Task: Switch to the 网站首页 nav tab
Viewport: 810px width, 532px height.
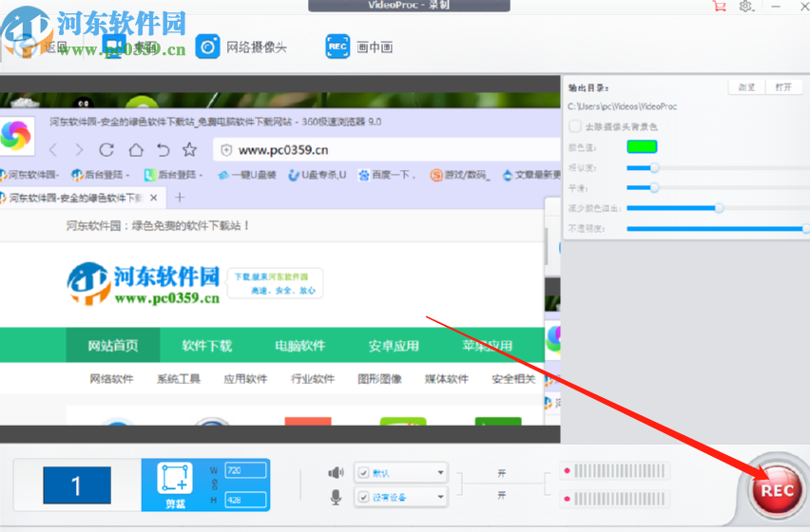Action: point(113,345)
